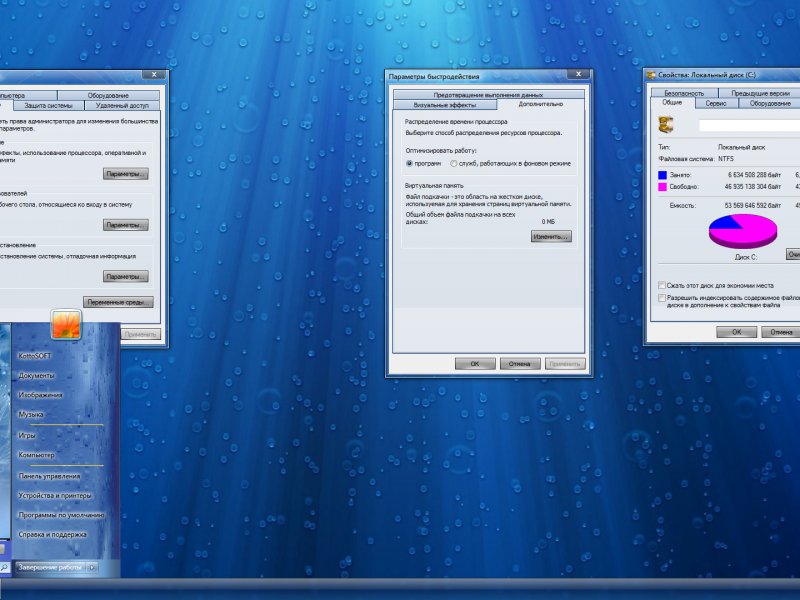This screenshot has width=800, height=600.
Task: Click 'Параметры...' in startup and recovery section
Action: click(126, 277)
